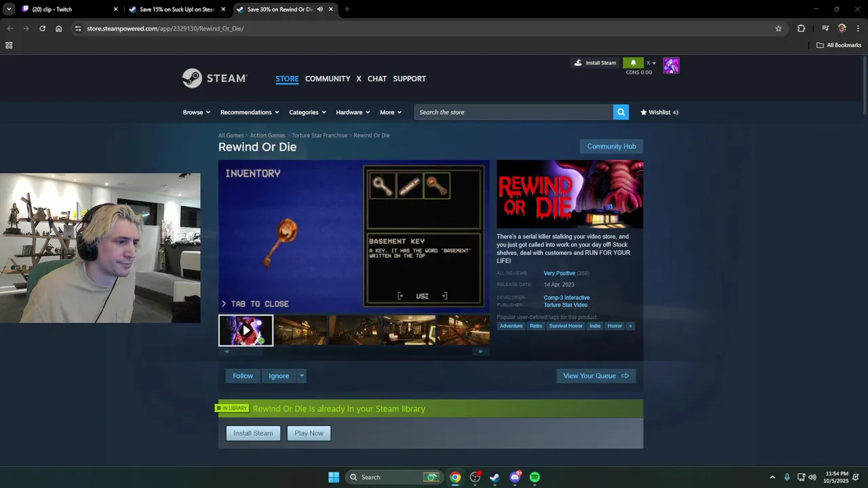Open the STORE menu

(x=287, y=79)
